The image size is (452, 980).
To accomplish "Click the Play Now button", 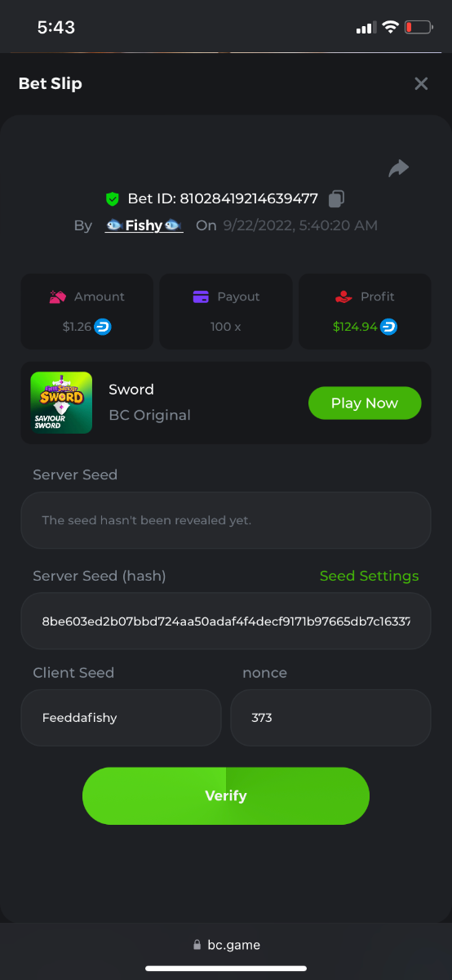I will [365, 403].
